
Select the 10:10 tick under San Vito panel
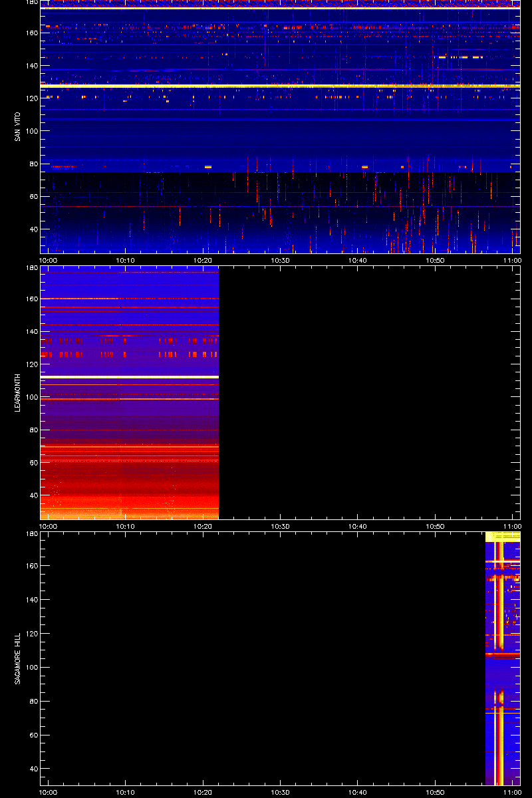click(x=126, y=260)
